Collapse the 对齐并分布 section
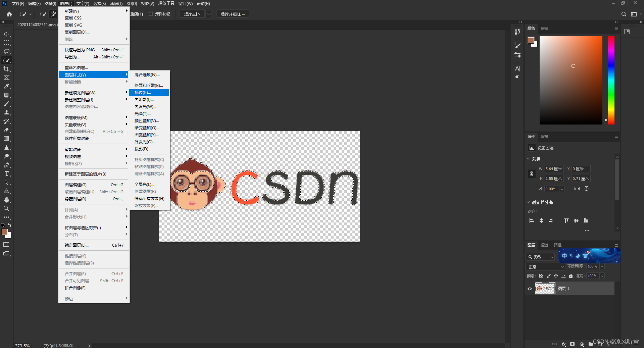 [528, 202]
